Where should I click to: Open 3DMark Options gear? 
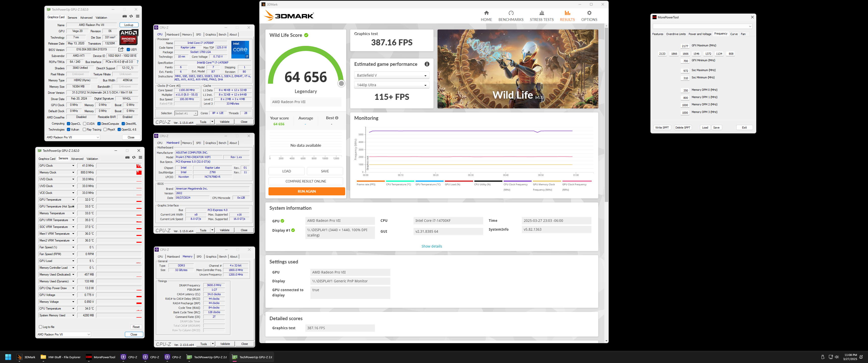click(x=589, y=16)
